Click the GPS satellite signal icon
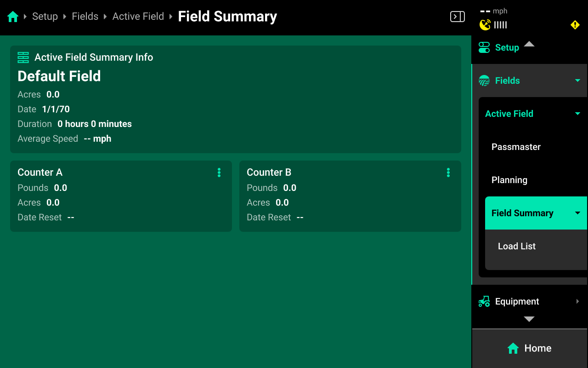 point(485,25)
